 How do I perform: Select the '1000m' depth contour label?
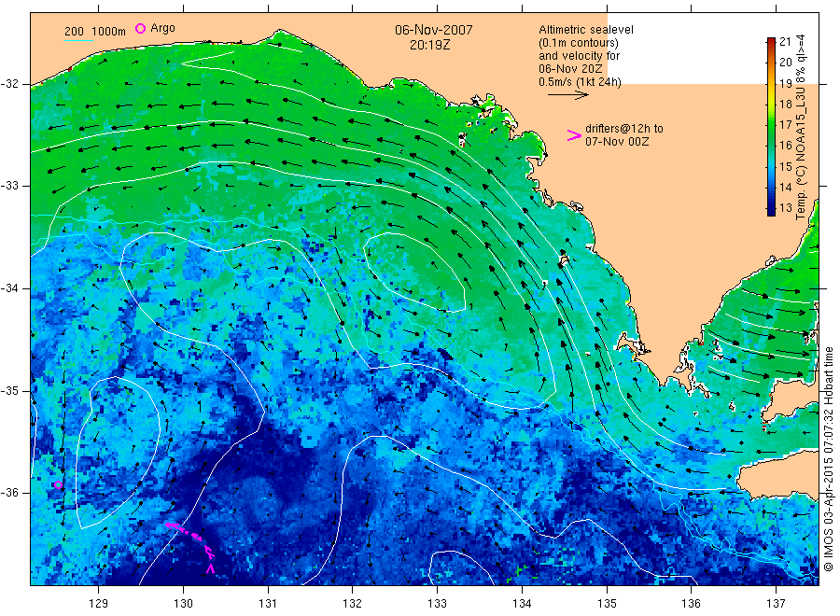[109, 32]
